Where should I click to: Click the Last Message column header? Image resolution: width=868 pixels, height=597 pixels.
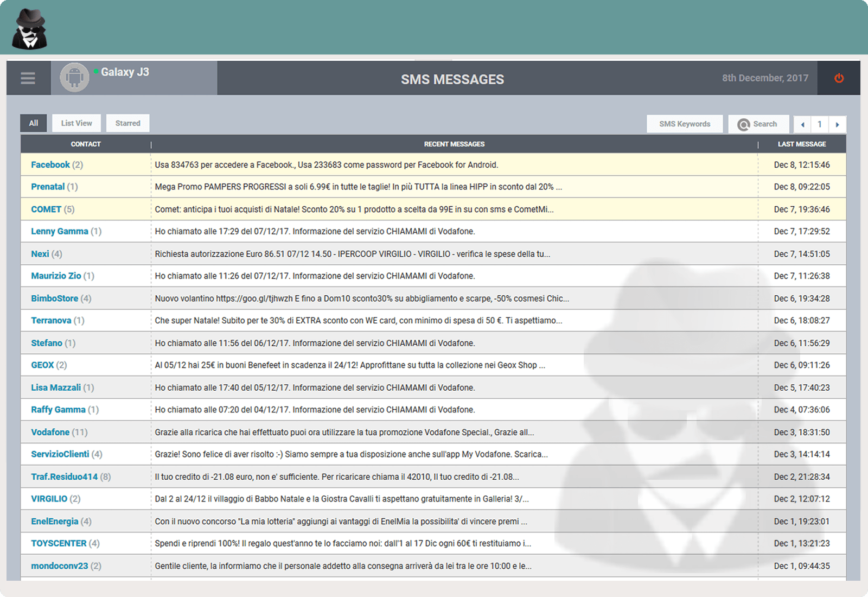[801, 144]
